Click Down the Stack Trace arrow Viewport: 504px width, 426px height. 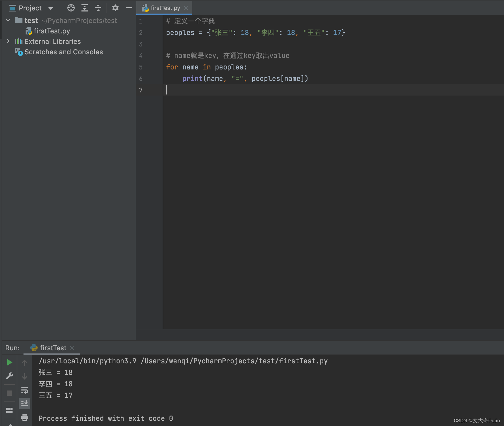pyautogui.click(x=25, y=376)
